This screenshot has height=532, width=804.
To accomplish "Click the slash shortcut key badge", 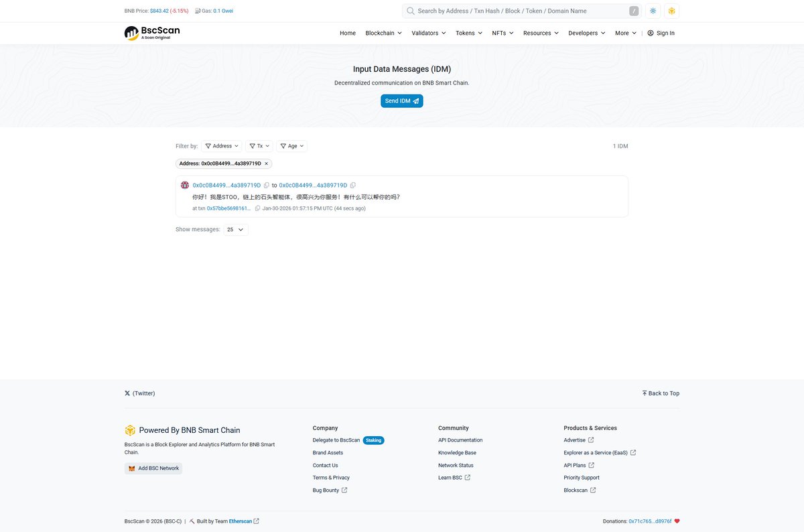I will 634,11.
